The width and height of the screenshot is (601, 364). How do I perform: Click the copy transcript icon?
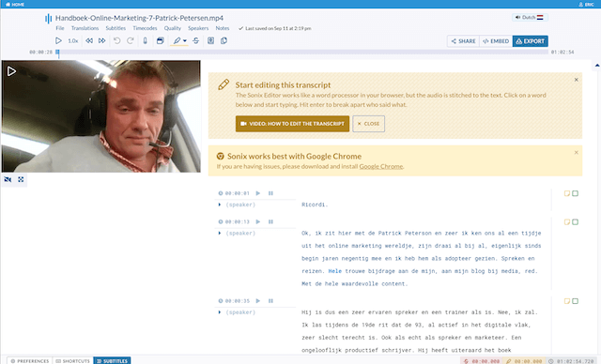pyautogui.click(x=223, y=40)
